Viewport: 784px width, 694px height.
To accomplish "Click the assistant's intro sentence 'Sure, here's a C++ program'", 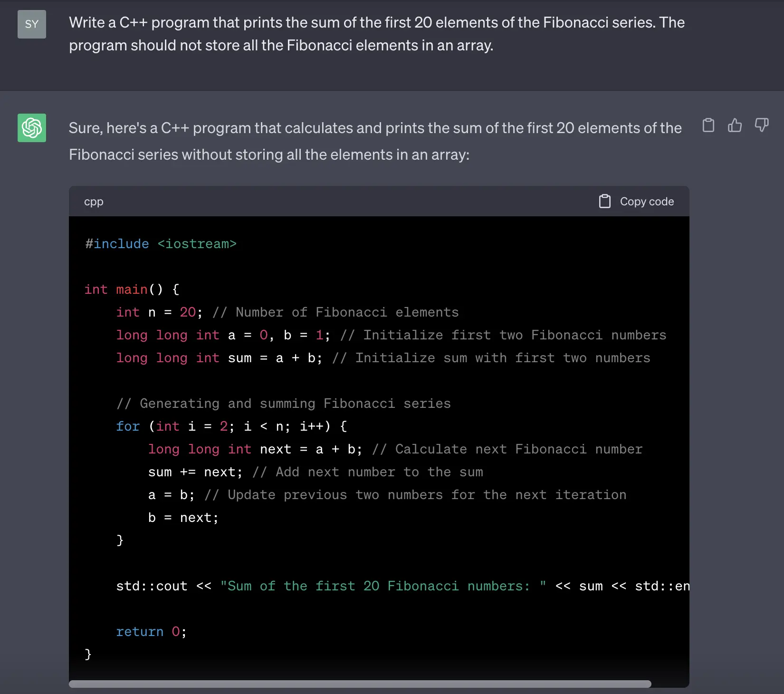I will (375, 141).
